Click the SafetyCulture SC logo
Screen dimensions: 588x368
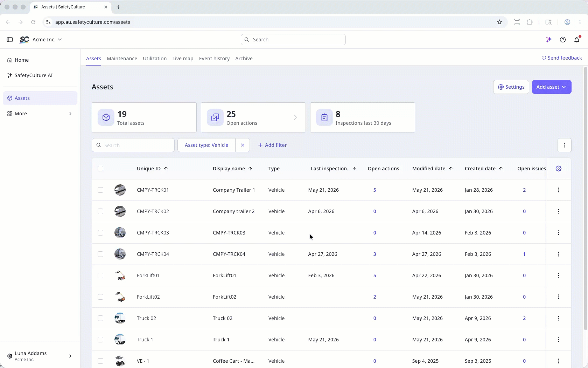tap(24, 40)
